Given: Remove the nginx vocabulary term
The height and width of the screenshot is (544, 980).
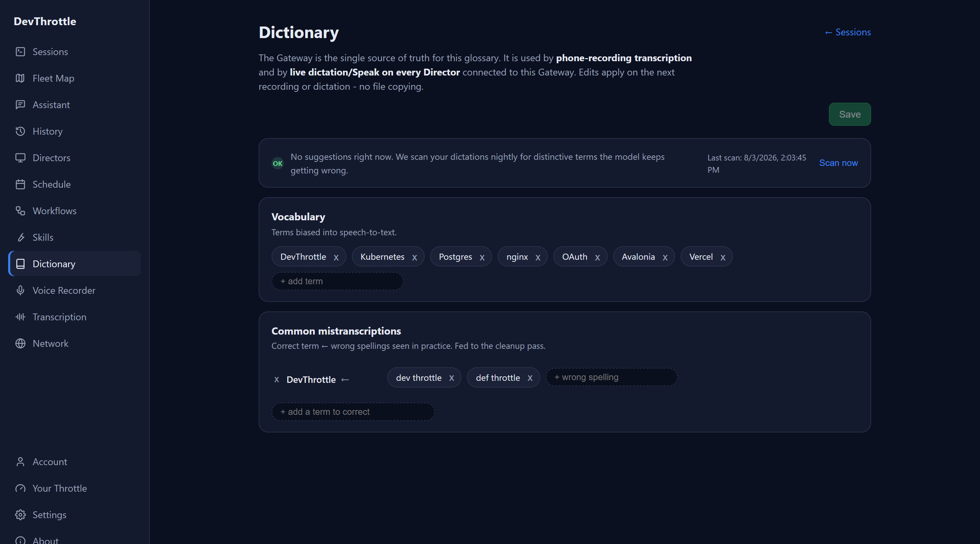Looking at the screenshot, I should (538, 257).
